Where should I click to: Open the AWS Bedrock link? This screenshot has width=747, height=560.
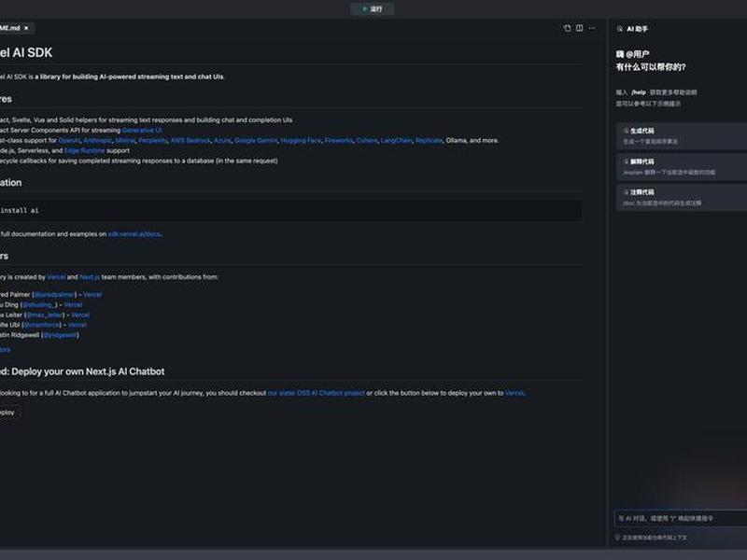point(190,141)
